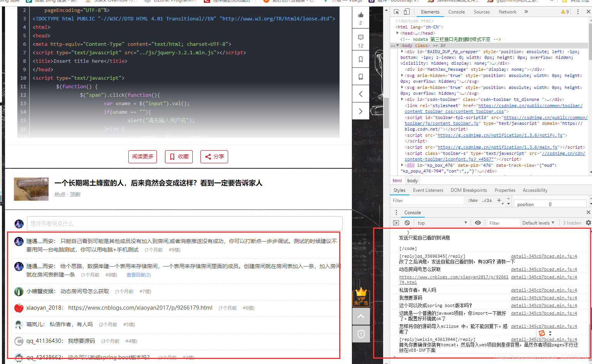
Task: Expand the kp_box_476 div node
Action: click(402, 165)
